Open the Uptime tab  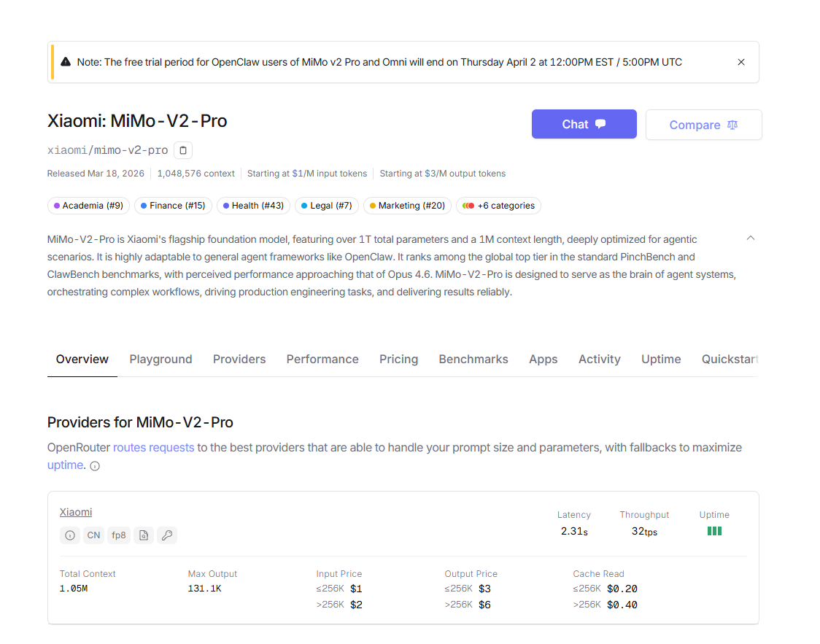661,359
